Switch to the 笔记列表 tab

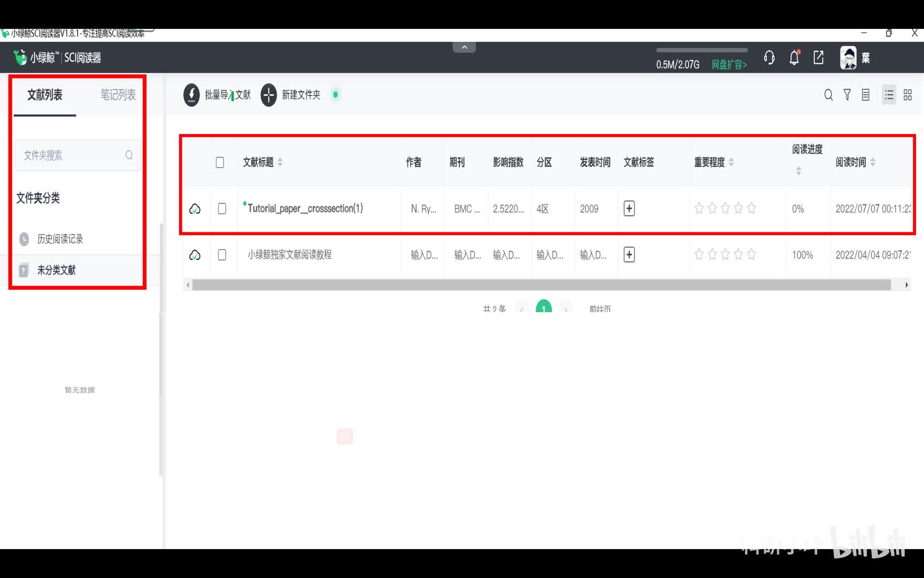(x=118, y=95)
